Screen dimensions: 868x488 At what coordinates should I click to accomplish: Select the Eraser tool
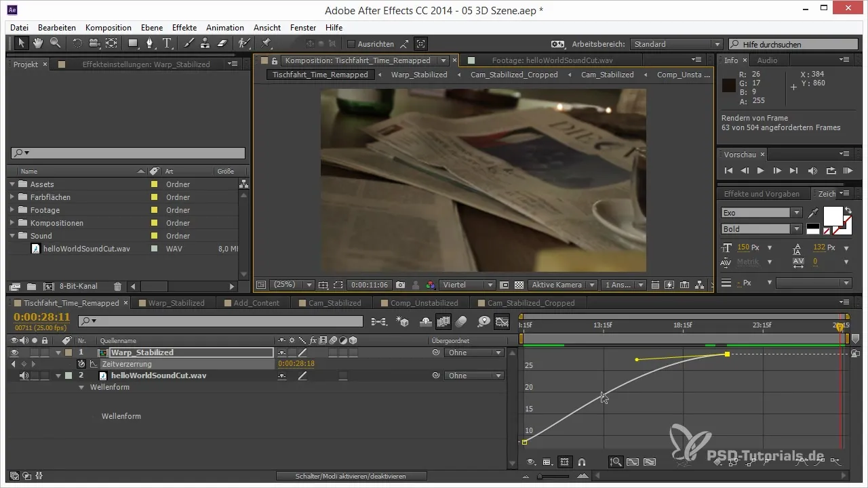point(223,43)
